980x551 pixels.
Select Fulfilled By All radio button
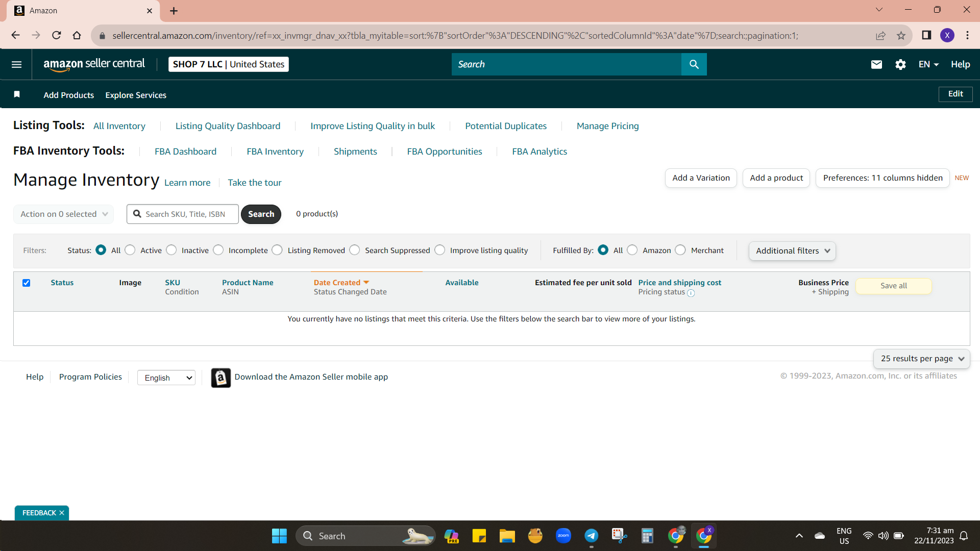(603, 250)
